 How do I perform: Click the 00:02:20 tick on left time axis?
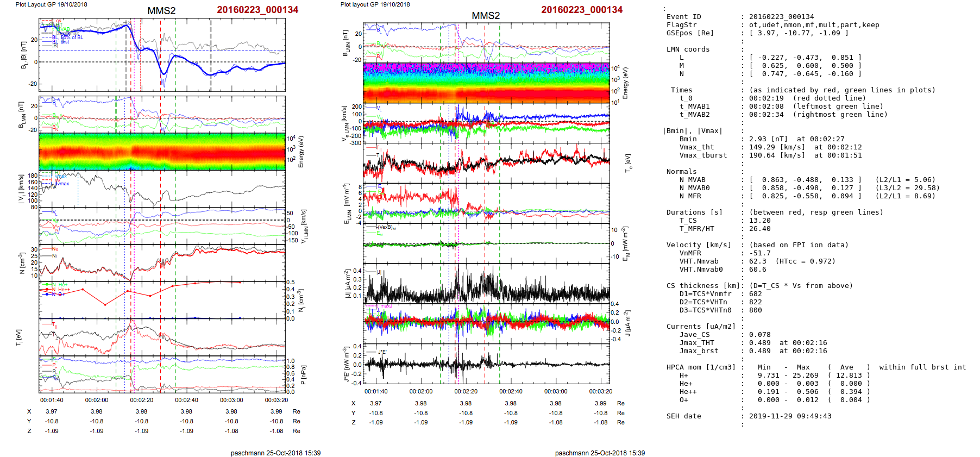141,400
